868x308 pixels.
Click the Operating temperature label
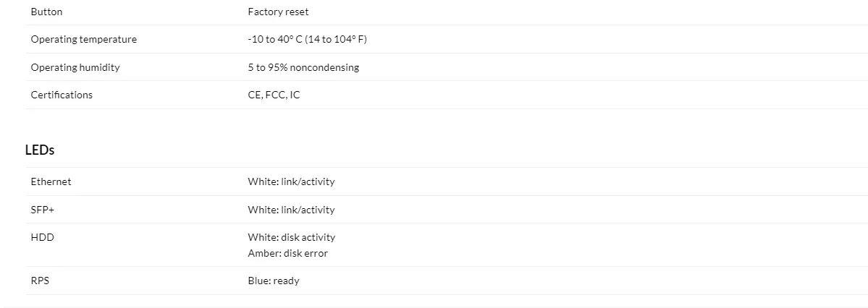tap(83, 40)
